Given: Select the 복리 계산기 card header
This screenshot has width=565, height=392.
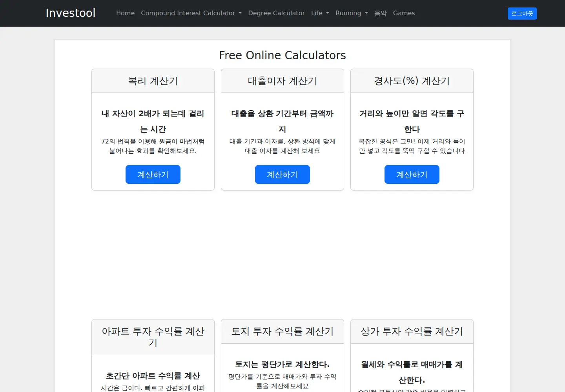Looking at the screenshot, I should pyautogui.click(x=153, y=81).
